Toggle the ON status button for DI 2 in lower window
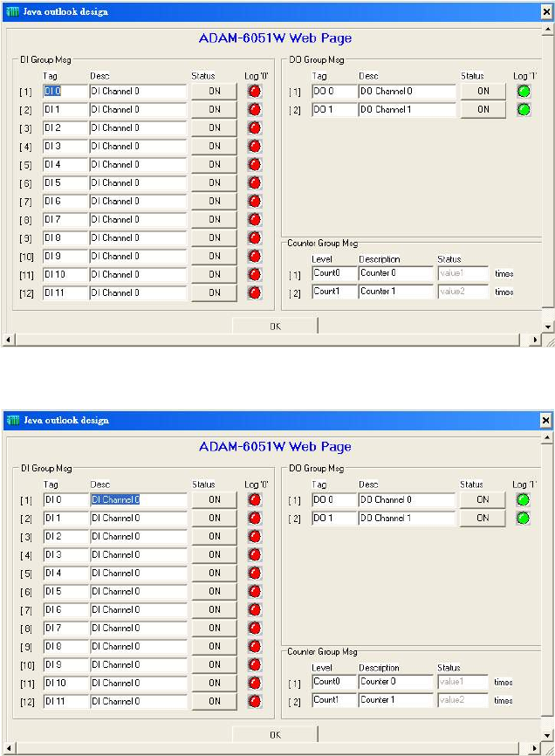The image size is (555, 756). click(x=215, y=536)
